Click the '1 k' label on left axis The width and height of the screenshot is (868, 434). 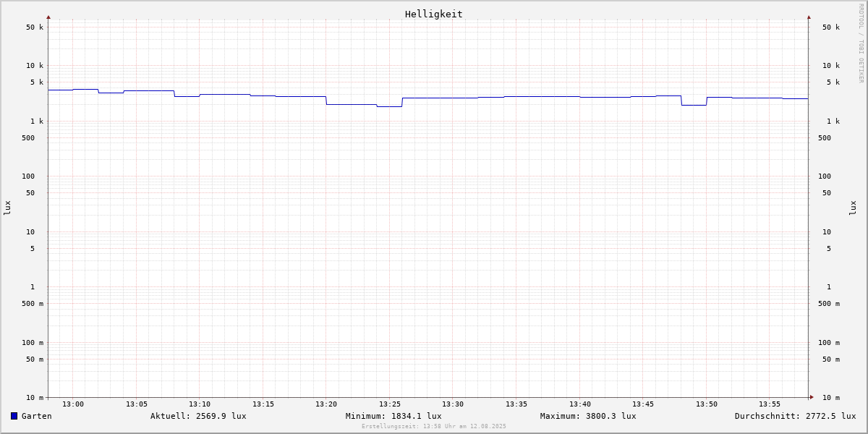pos(37,122)
